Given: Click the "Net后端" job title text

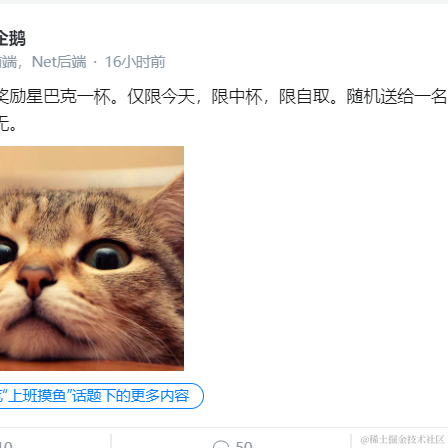Looking at the screenshot, I should coord(59,62).
